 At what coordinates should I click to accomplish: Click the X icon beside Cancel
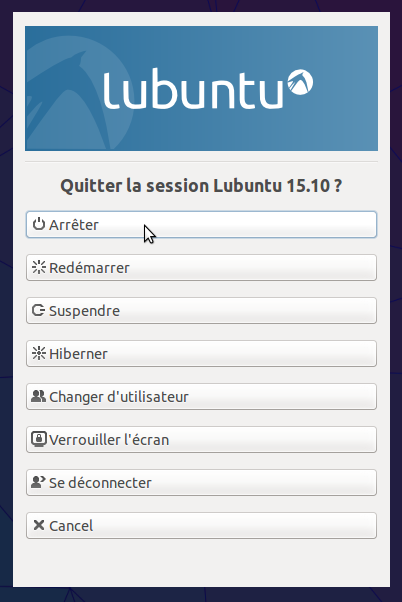point(39,525)
